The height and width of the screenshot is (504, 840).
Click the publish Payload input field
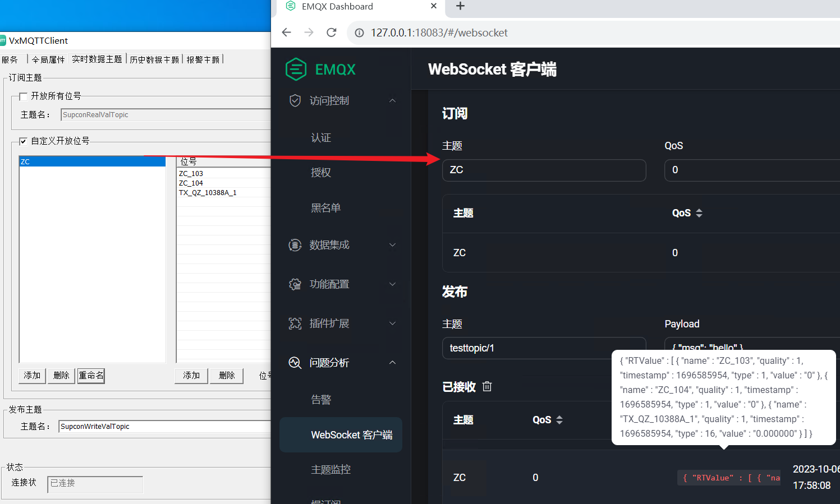pyautogui.click(x=752, y=344)
